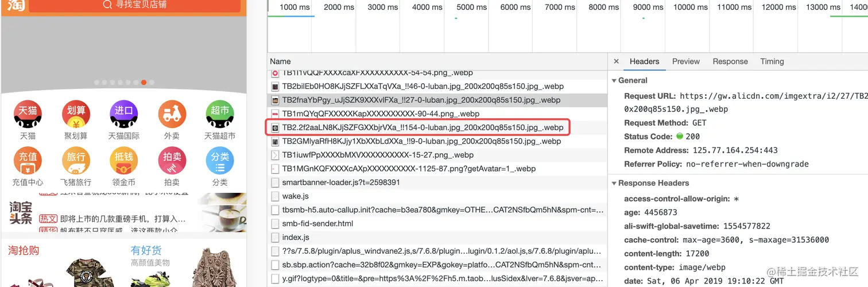Image resolution: width=868 pixels, height=287 pixels.
Task: Select the active orange carousel dot
Action: pyautogui.click(x=144, y=82)
